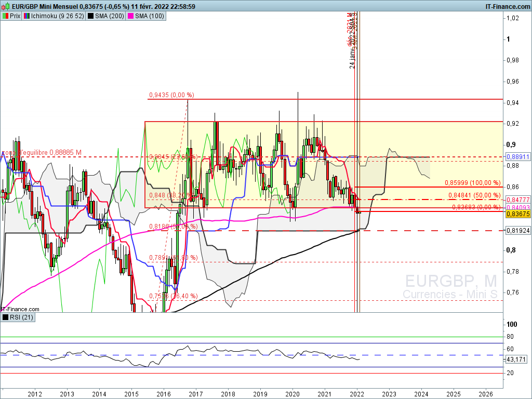Viewport: 532px width, 399px height.
Task: Click the Ichimoku multicolor legend icon
Action: click(x=26, y=16)
